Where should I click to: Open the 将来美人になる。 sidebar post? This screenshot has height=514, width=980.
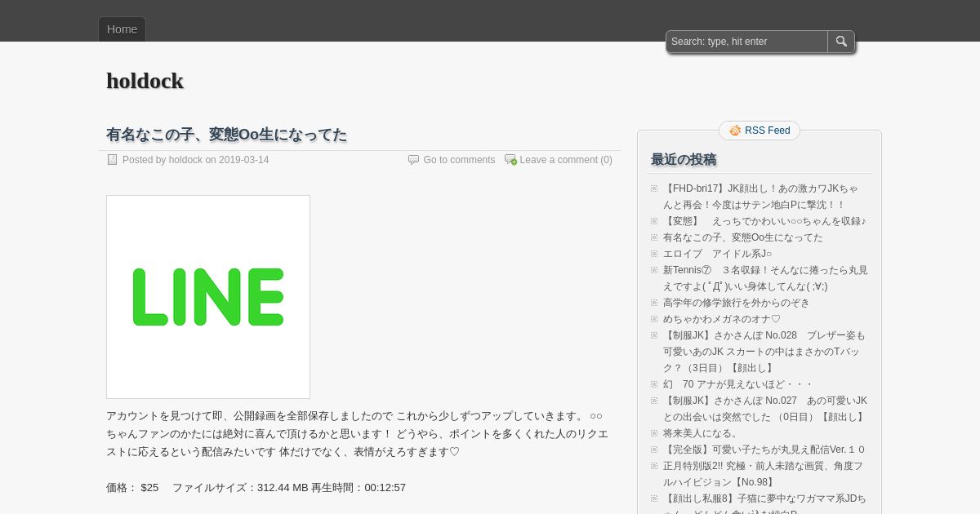coord(702,433)
